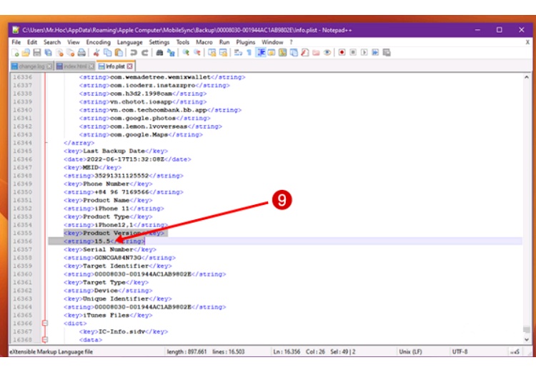The image size is (536, 392).
Task: Click the Open file toolbar icon
Action: (x=25, y=53)
